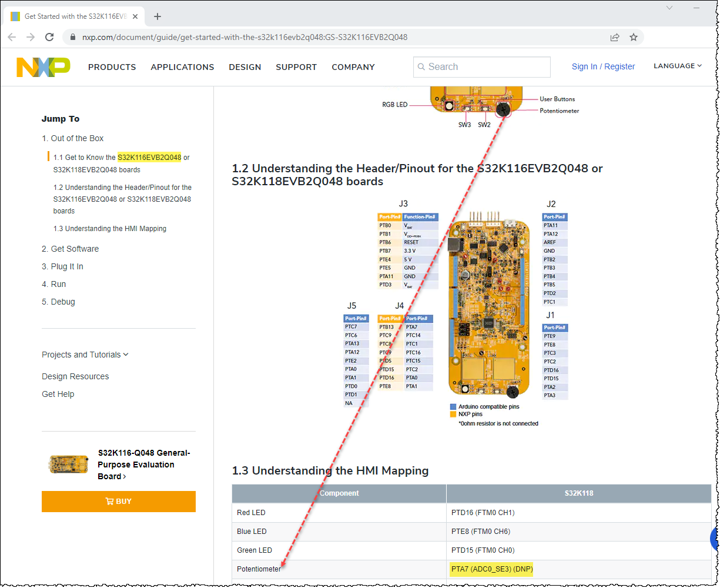Open Sign In / Register
Screen dimensions: 720x588
603,66
